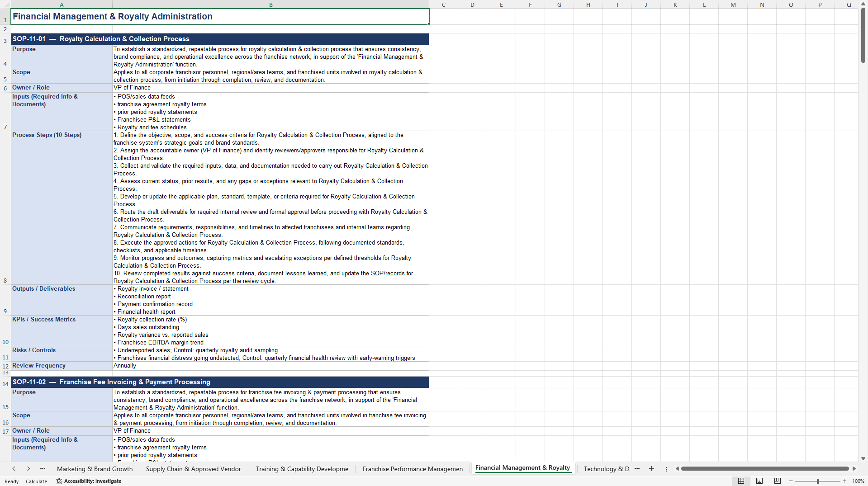
Task: Select the Annually value cell
Action: 270,366
